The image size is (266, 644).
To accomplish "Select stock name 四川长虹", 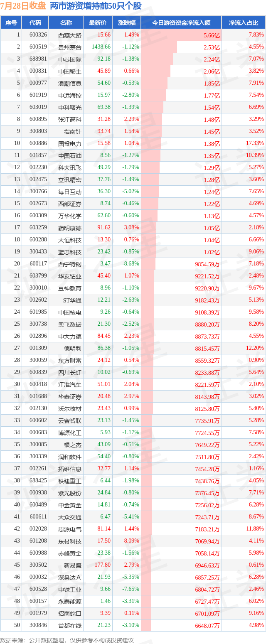I will coord(70,373).
